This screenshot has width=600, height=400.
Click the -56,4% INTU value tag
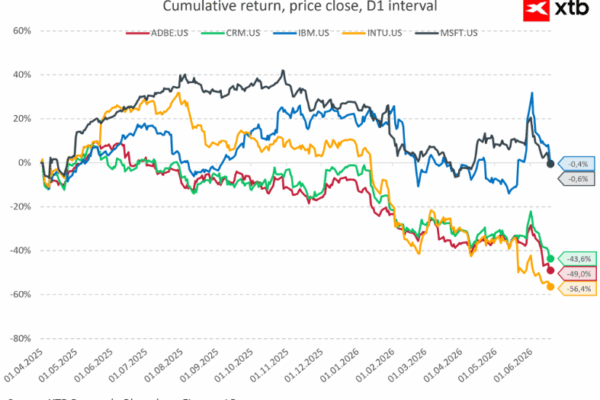pyautogui.click(x=577, y=289)
